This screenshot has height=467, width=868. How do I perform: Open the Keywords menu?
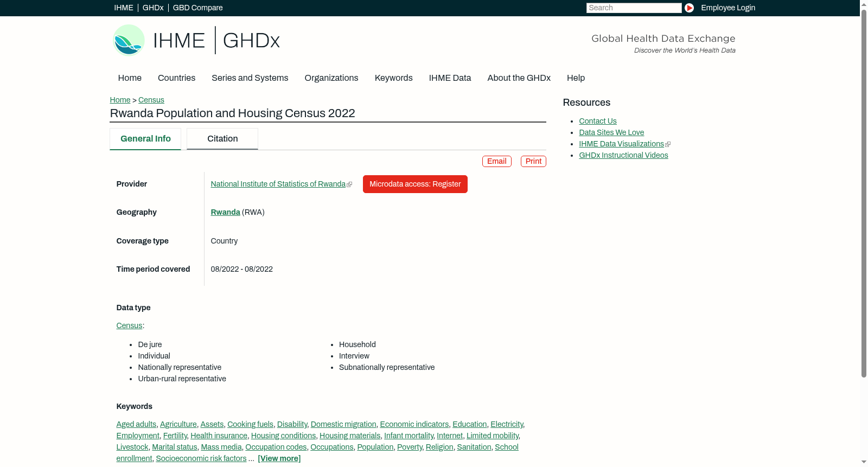[393, 78]
